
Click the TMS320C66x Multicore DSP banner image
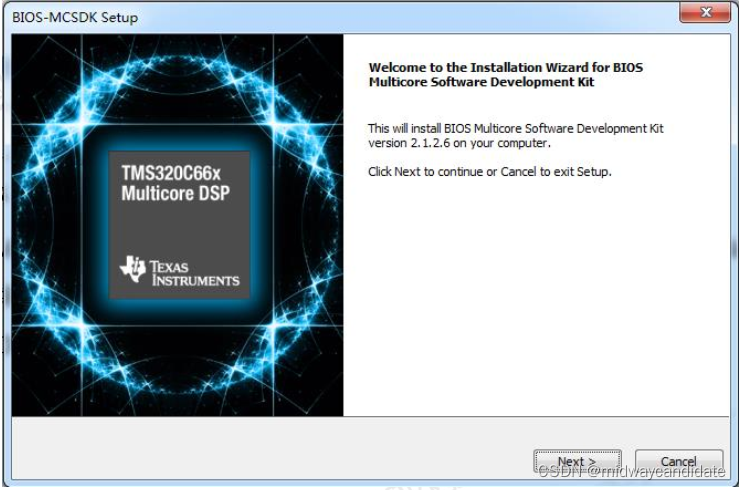click(178, 225)
